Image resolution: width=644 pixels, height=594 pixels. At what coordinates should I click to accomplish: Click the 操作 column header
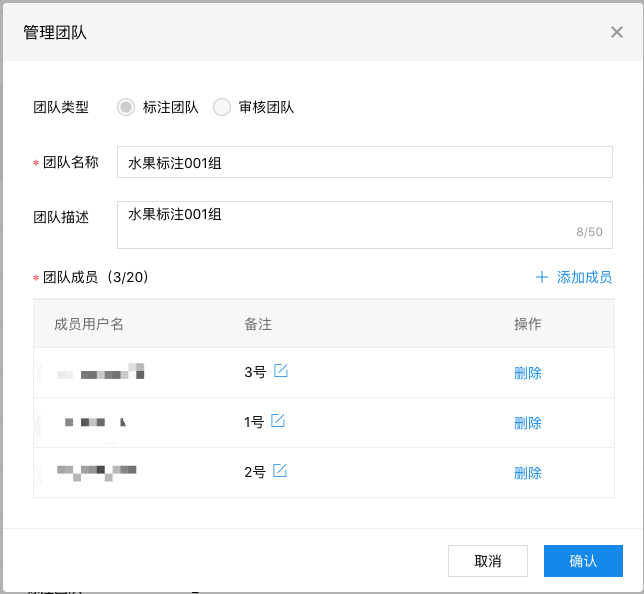click(528, 324)
